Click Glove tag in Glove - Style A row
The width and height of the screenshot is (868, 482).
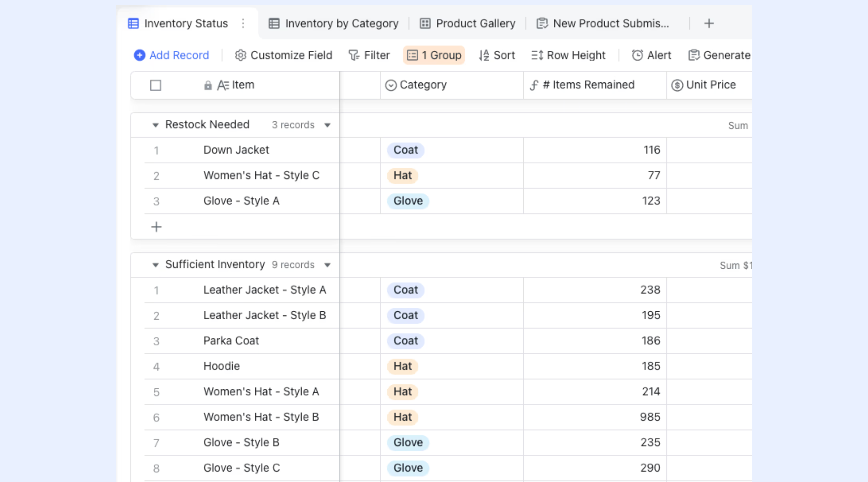408,201
